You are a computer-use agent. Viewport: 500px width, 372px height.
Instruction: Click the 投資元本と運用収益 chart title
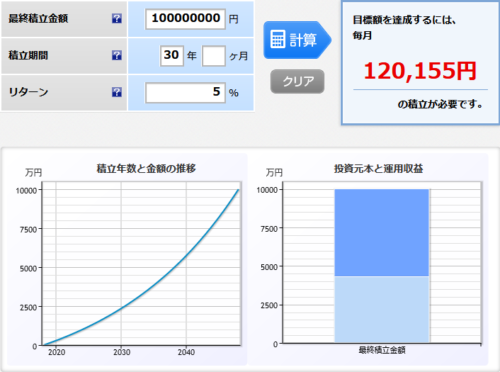(379, 169)
